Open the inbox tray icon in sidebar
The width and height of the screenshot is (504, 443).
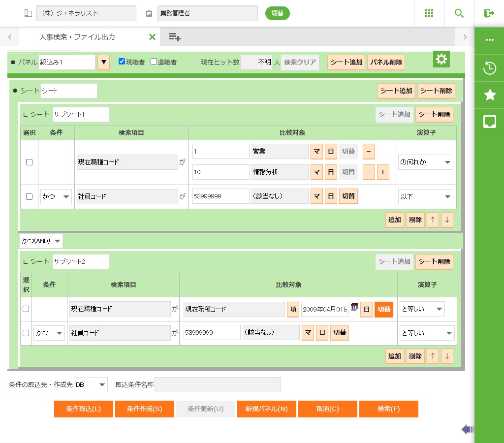(489, 122)
